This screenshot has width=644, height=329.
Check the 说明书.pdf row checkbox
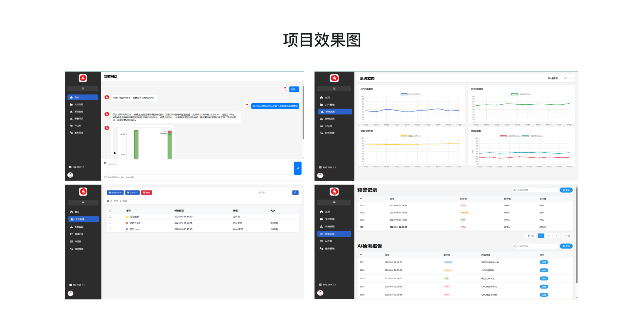pos(110,223)
